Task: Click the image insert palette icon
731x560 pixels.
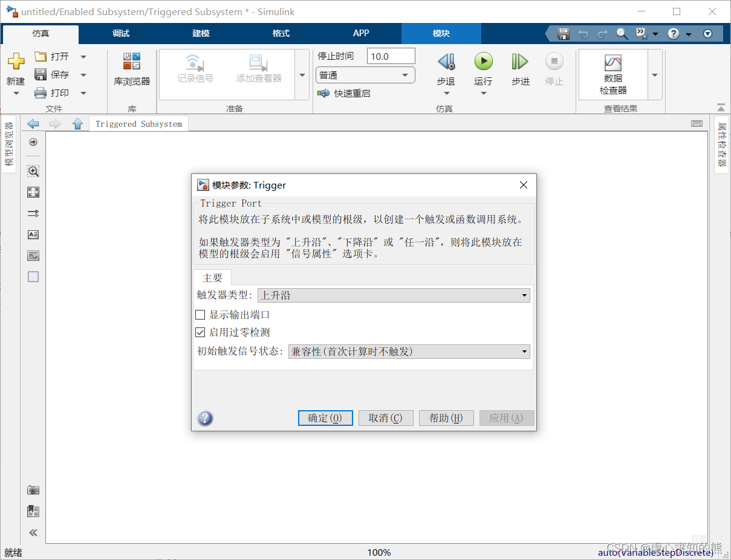Action: coord(33,256)
